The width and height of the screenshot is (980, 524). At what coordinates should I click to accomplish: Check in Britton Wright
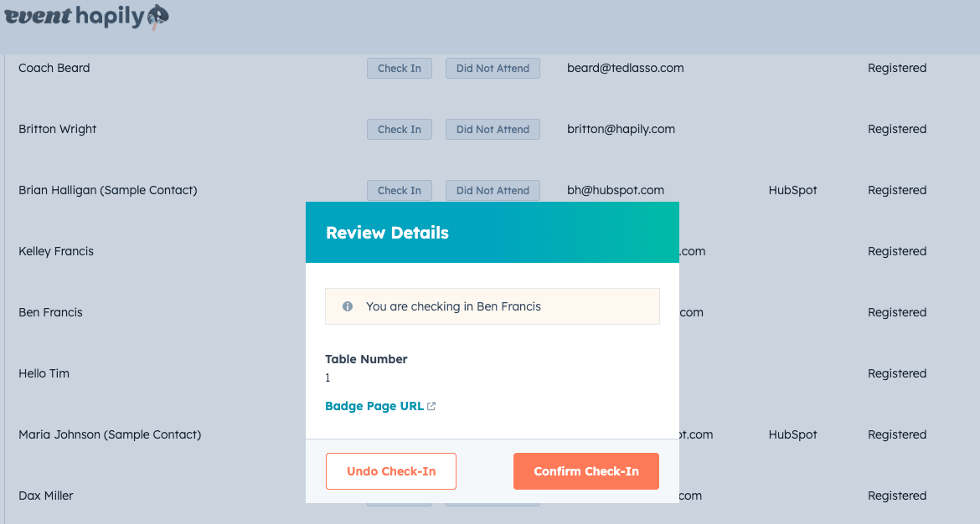pos(399,130)
